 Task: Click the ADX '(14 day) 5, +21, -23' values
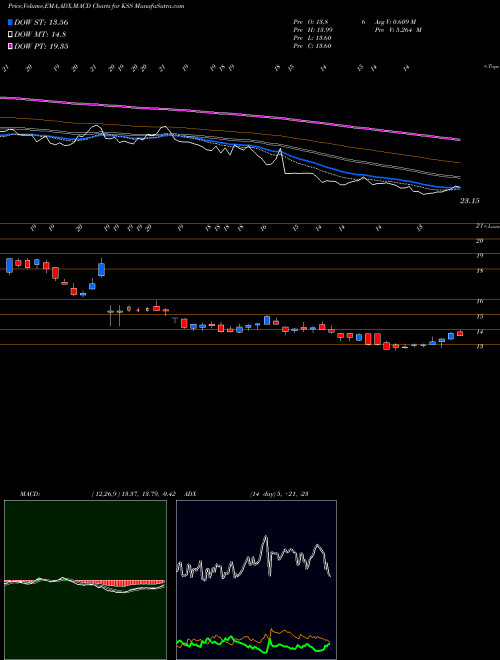click(x=279, y=494)
